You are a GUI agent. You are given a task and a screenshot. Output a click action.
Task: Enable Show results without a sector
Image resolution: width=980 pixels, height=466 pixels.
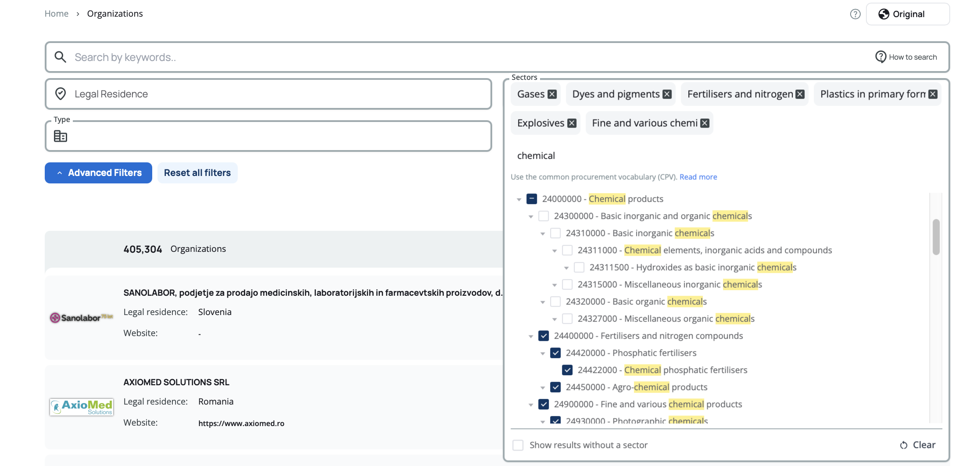pyautogui.click(x=518, y=445)
